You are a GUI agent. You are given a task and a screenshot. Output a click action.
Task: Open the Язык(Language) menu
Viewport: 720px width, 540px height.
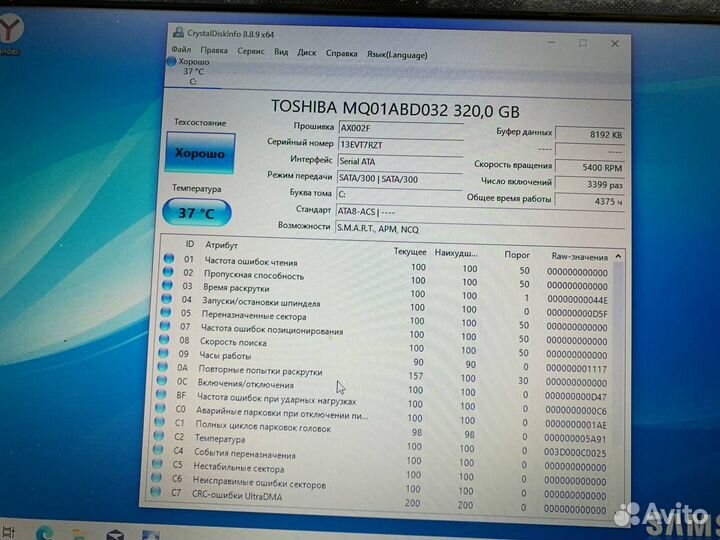pyautogui.click(x=397, y=55)
